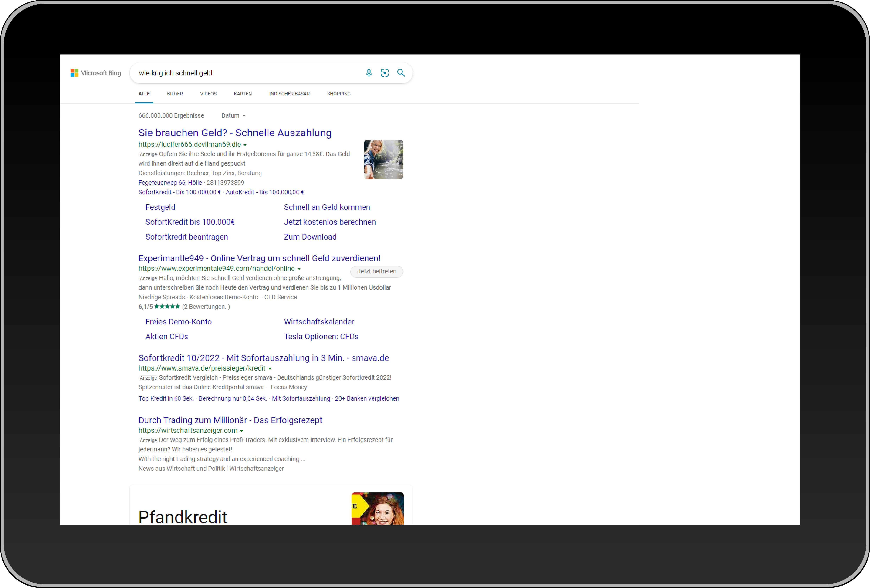Expand arrow beside experimentale949.com URL
Screen dimensions: 870x588
point(299,269)
